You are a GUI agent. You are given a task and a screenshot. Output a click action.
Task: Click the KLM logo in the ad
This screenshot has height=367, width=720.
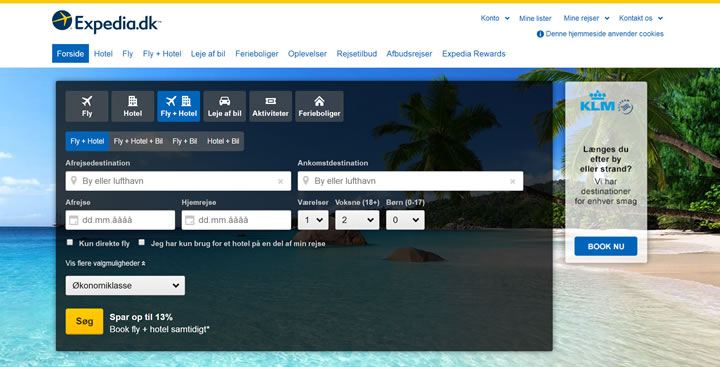click(606, 102)
